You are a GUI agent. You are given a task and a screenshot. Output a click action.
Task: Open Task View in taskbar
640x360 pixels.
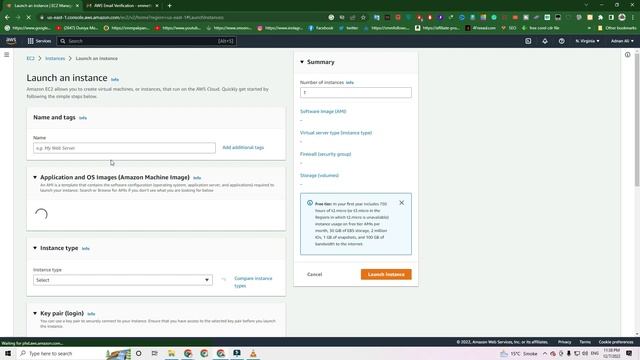coord(155,353)
